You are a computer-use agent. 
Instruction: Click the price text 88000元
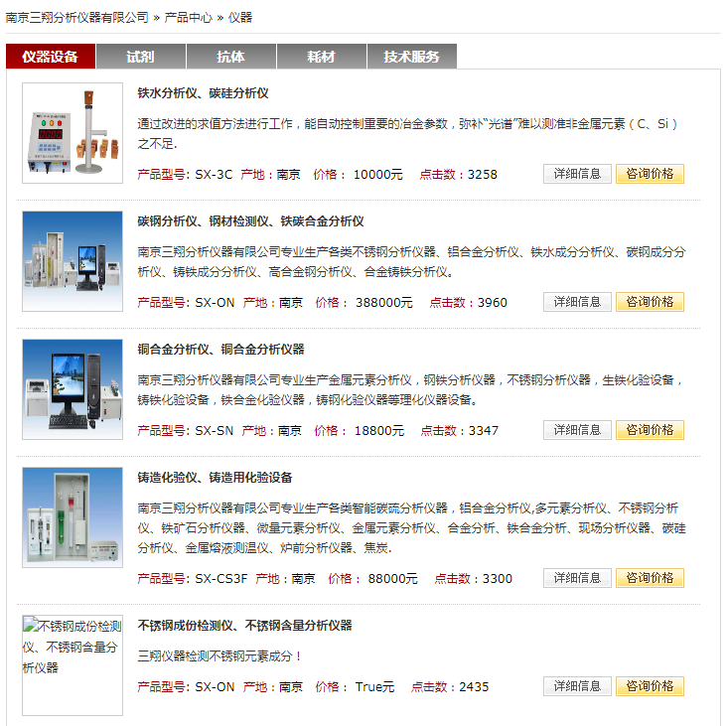(x=392, y=579)
